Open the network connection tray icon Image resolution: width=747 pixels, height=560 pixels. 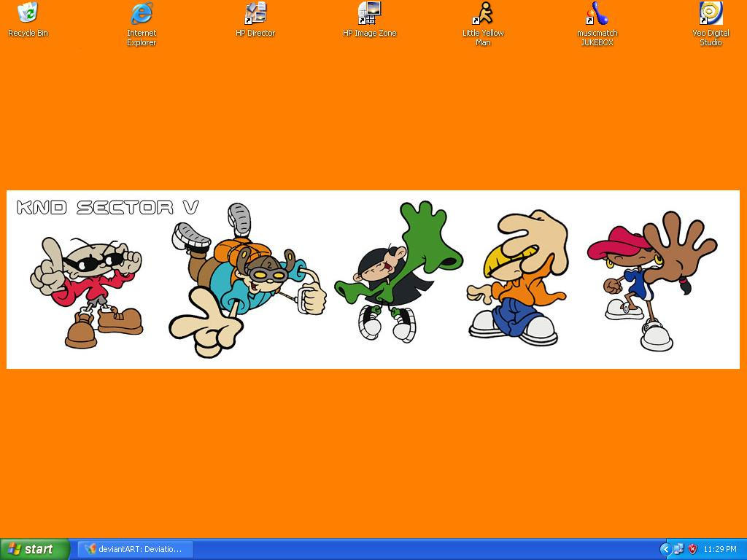678,549
